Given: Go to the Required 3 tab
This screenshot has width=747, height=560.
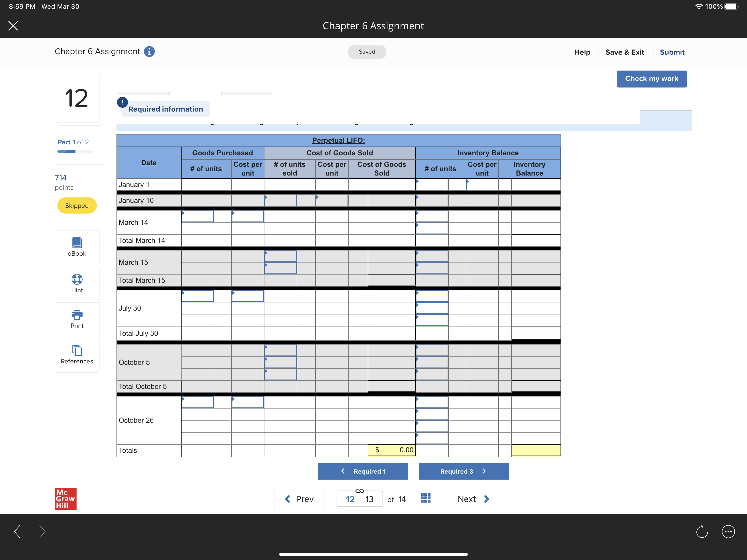Looking at the screenshot, I should [463, 471].
